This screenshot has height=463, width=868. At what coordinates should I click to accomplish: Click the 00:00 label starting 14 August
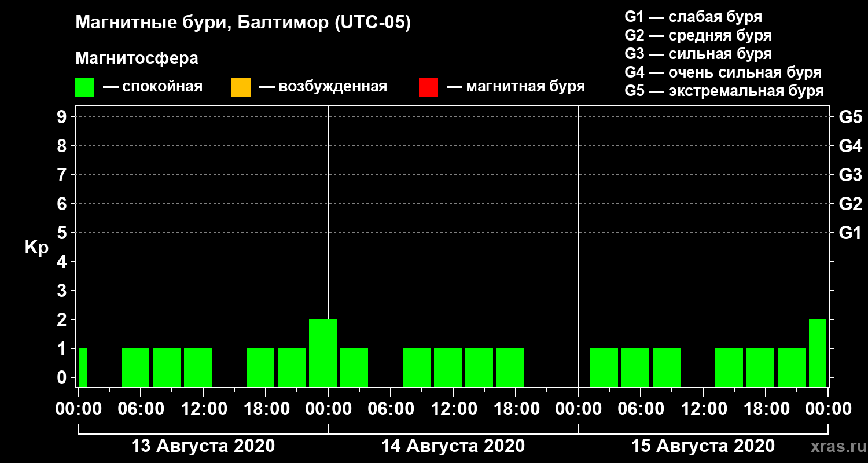[x=328, y=409]
